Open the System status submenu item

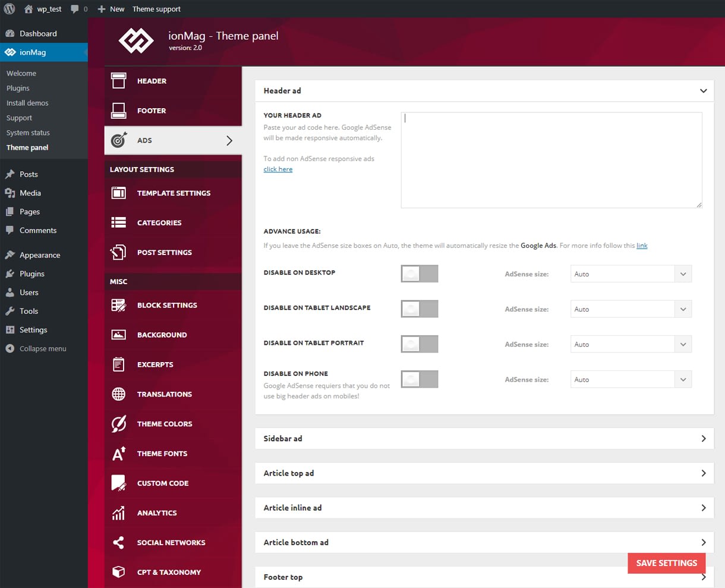tap(28, 133)
